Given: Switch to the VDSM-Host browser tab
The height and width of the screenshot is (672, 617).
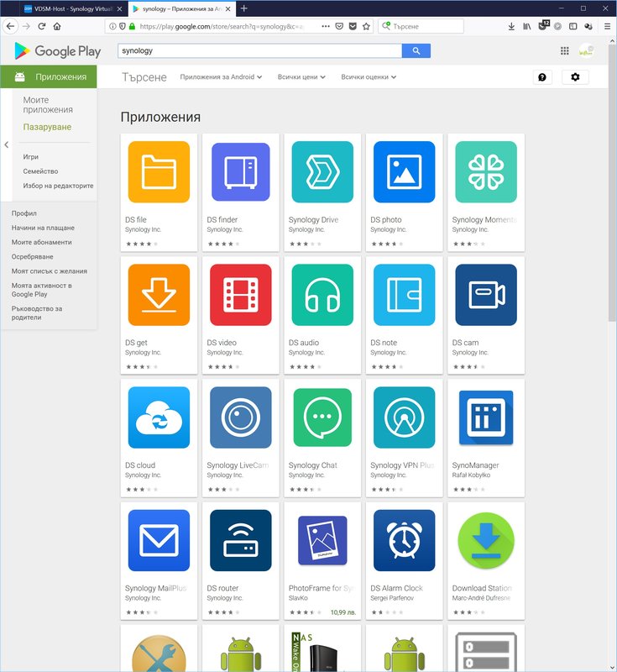Looking at the screenshot, I should [x=72, y=8].
